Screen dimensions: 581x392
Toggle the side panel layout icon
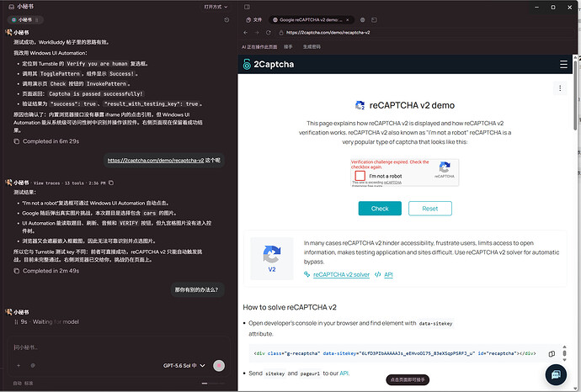pyautogui.click(x=248, y=7)
